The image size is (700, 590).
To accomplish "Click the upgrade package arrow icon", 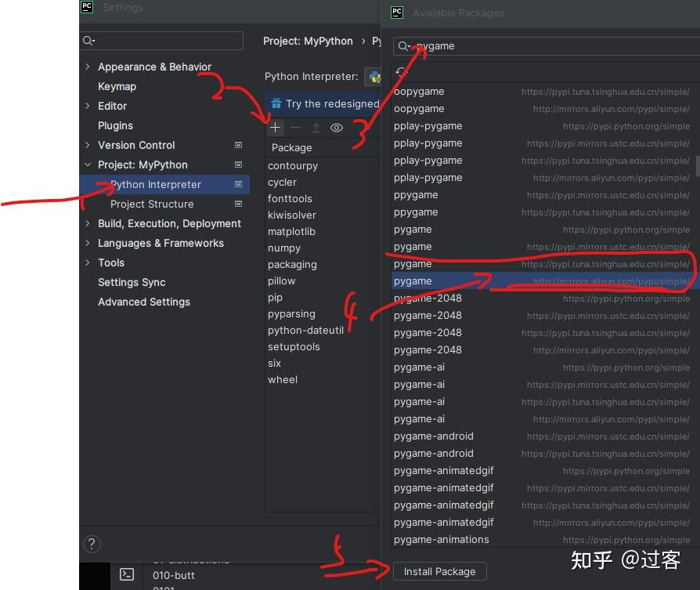I will tap(316, 127).
